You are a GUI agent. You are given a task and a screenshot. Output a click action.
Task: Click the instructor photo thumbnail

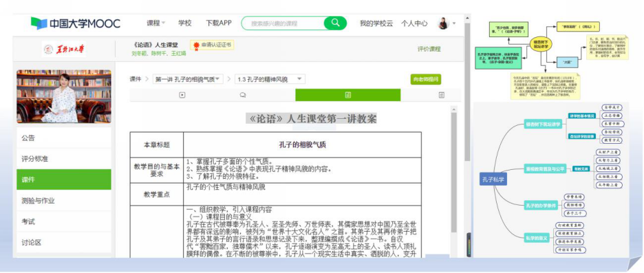(x=64, y=96)
